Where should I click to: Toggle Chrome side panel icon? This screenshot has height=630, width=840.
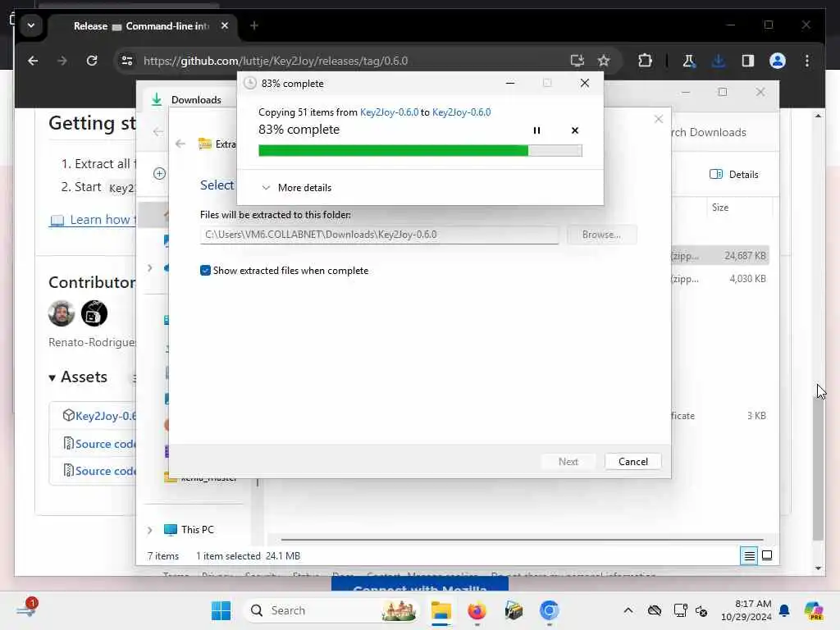pos(748,61)
